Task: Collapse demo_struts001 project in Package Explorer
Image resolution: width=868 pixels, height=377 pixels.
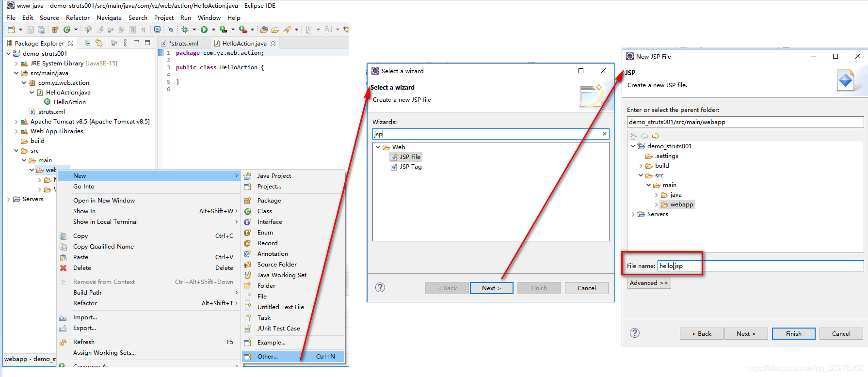Action: coord(8,53)
